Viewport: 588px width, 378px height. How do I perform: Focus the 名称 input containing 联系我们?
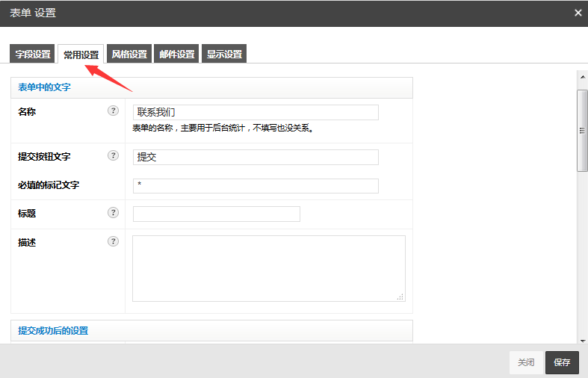(256, 113)
